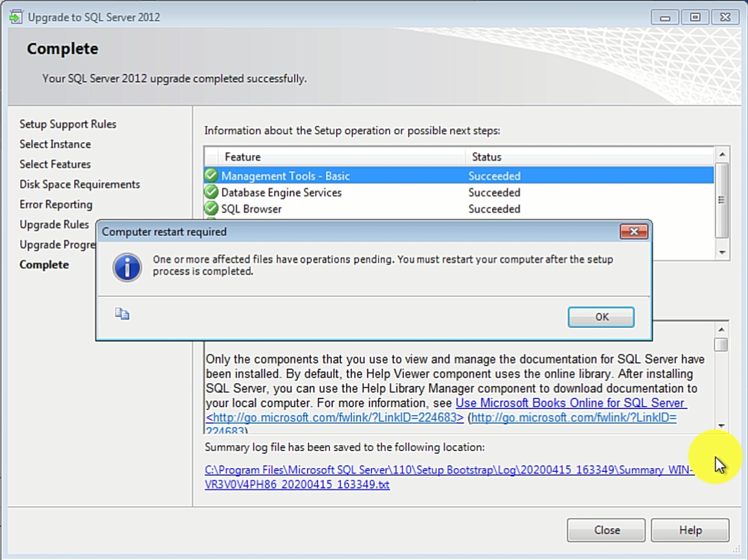This screenshot has width=748, height=560.
Task: Click the blue information icon in restart dialog
Action: point(127,267)
